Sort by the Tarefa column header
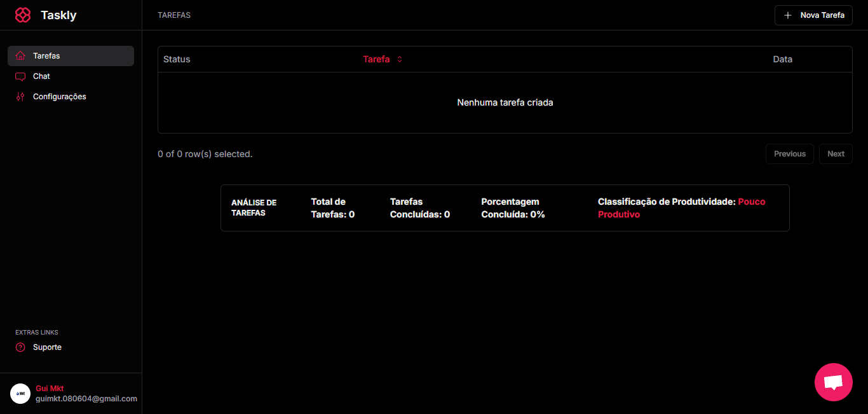The height and width of the screenshot is (414, 868). tap(376, 59)
